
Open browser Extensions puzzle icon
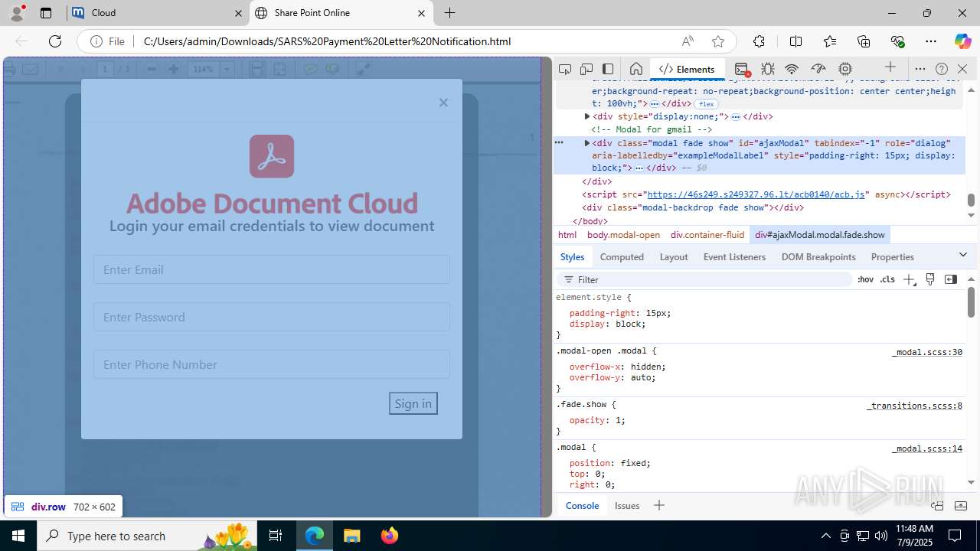coord(759,41)
